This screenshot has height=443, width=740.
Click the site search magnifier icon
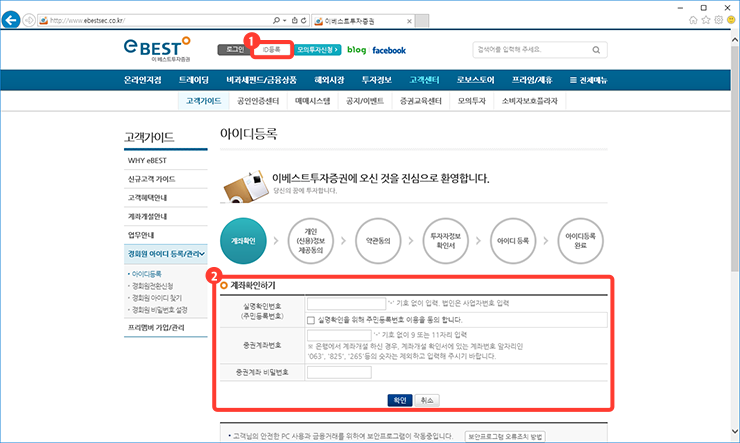click(x=597, y=50)
